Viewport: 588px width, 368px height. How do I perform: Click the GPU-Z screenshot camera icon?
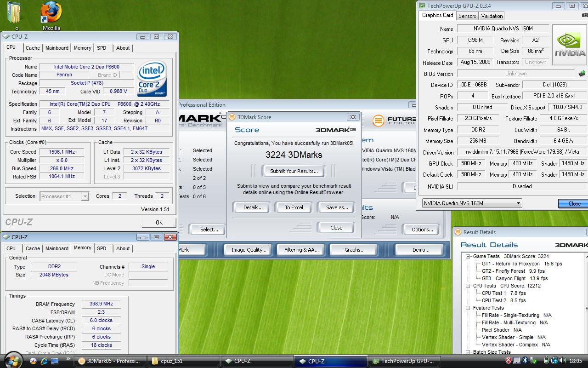pos(584,16)
